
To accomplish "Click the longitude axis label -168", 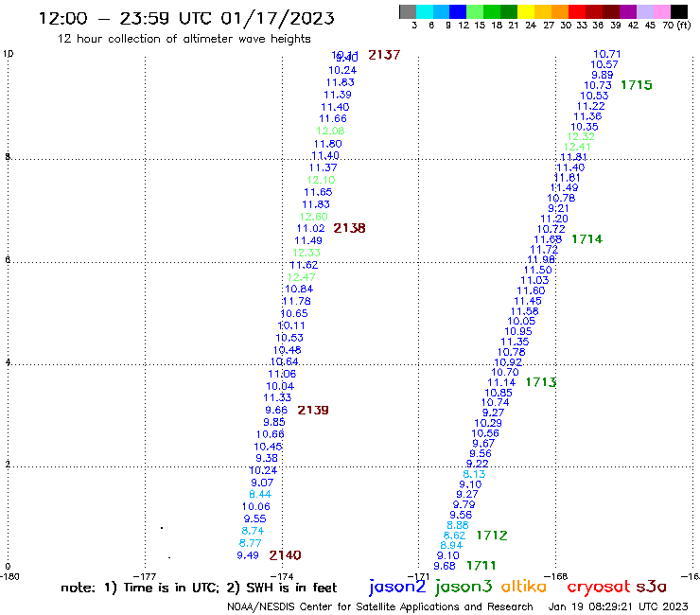I will 556,576.
